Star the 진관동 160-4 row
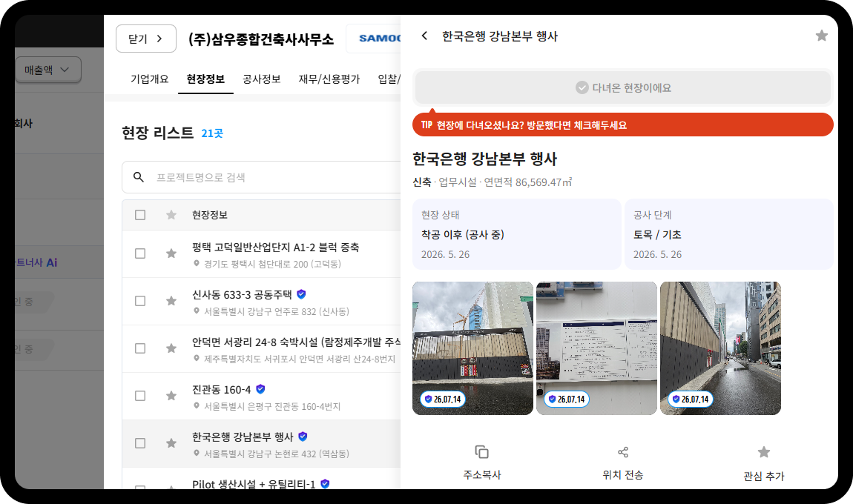 tap(171, 395)
